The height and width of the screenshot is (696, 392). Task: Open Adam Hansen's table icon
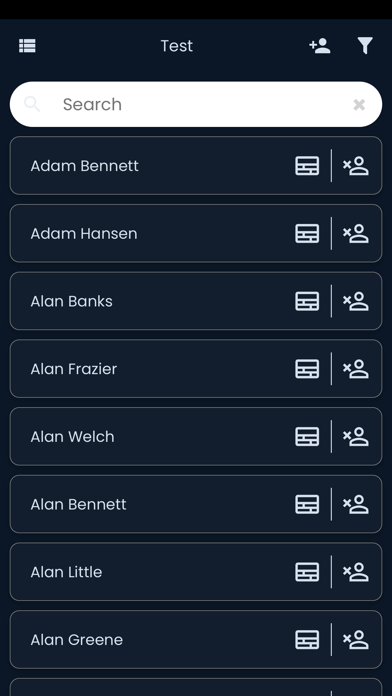point(307,233)
